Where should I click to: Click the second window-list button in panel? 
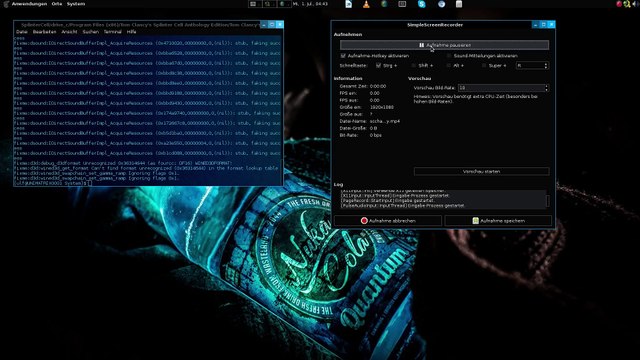[x=269, y=4]
